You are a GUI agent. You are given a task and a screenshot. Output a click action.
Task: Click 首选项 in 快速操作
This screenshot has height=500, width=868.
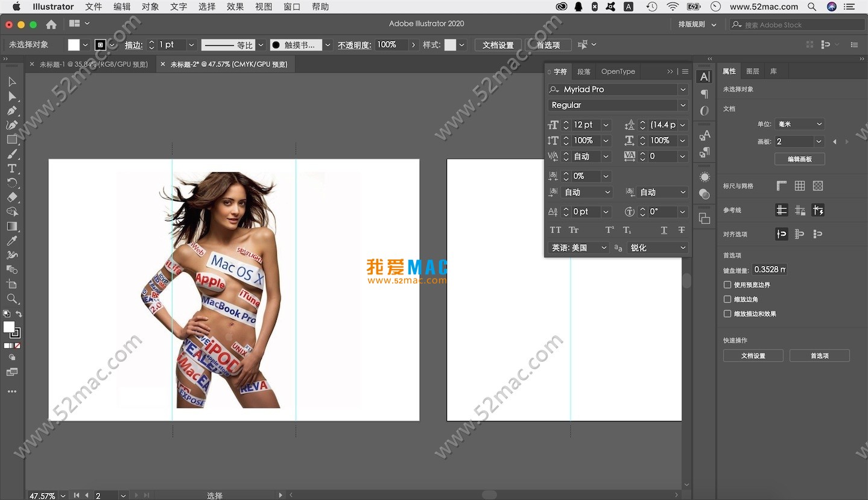tap(820, 356)
